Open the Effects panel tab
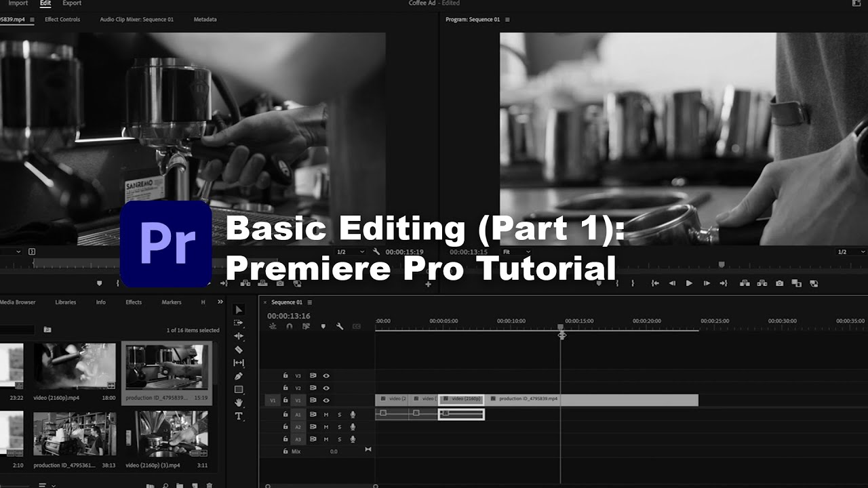 (134, 302)
